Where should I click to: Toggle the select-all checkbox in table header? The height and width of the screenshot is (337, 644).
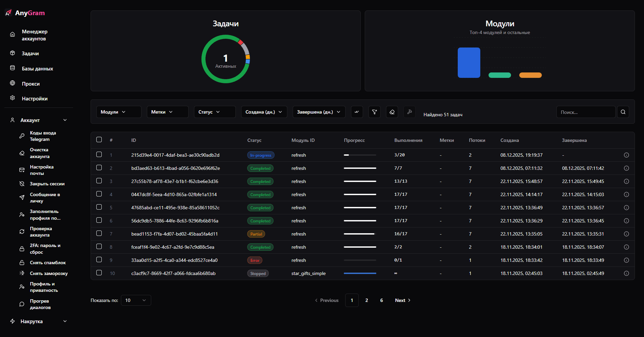[99, 140]
